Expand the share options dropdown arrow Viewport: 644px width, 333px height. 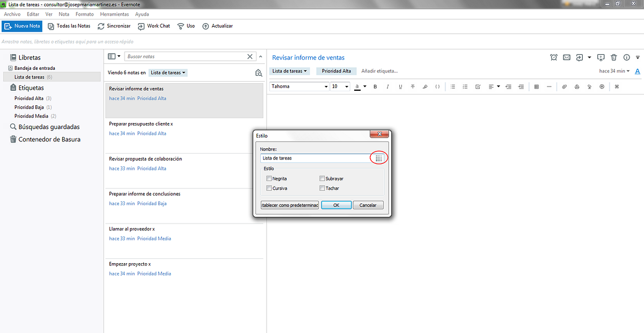coord(589,57)
